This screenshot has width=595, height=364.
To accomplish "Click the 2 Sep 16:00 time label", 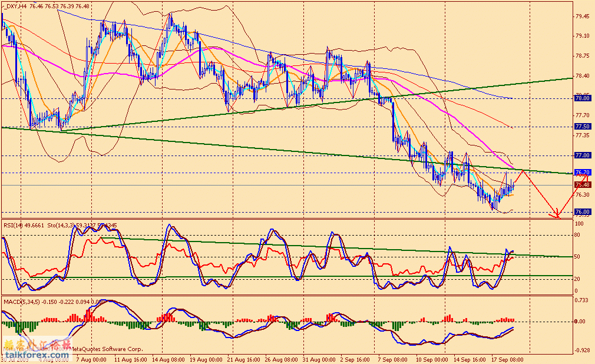I will [x=355, y=359].
